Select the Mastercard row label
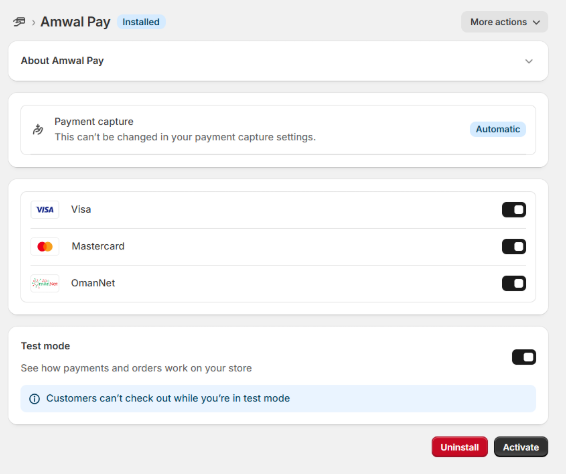The width and height of the screenshot is (566, 474). click(x=98, y=246)
